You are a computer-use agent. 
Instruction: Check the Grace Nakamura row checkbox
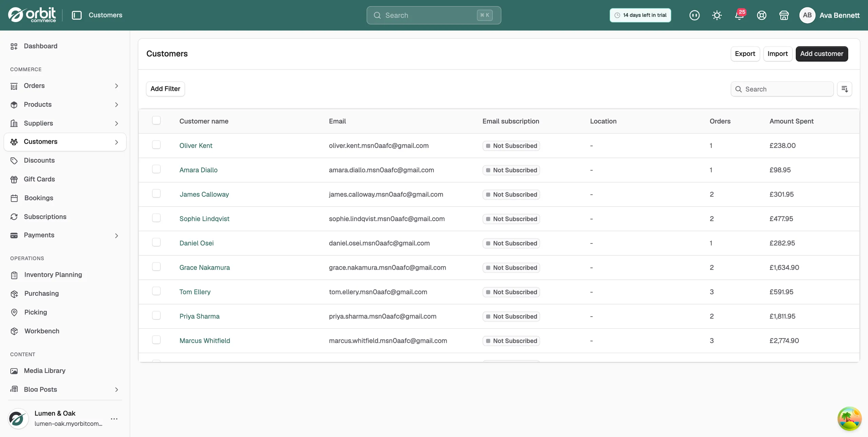pos(156,267)
